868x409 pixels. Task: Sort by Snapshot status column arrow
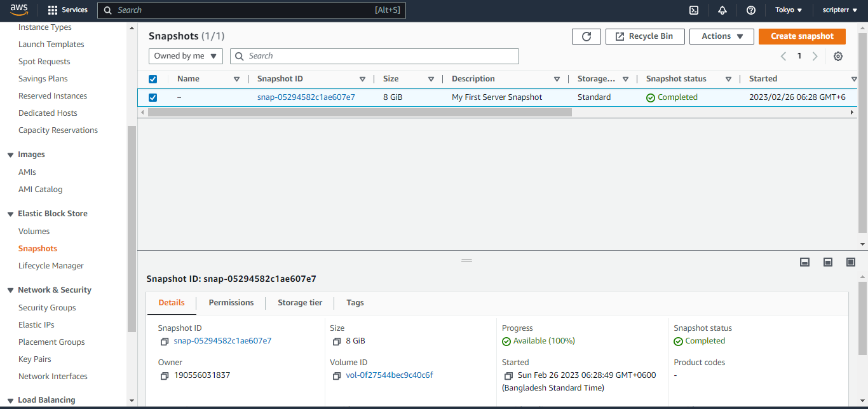tap(728, 80)
